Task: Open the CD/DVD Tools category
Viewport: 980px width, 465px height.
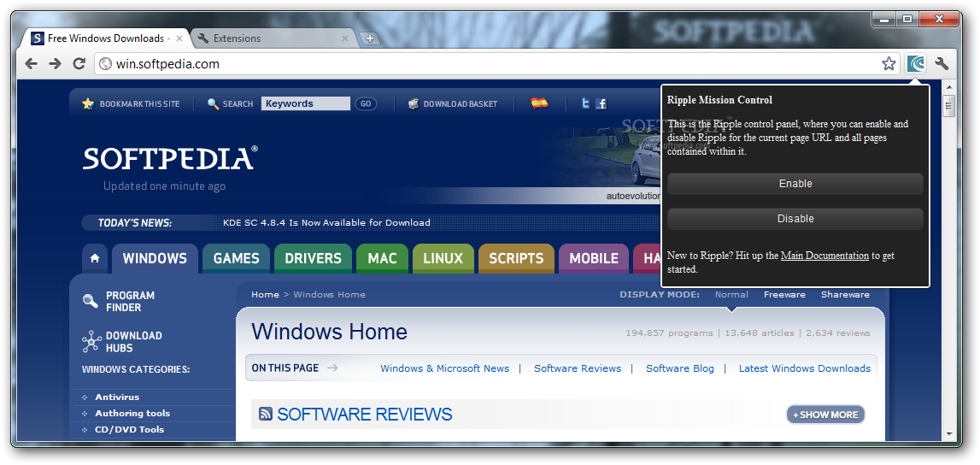Action: (x=129, y=429)
